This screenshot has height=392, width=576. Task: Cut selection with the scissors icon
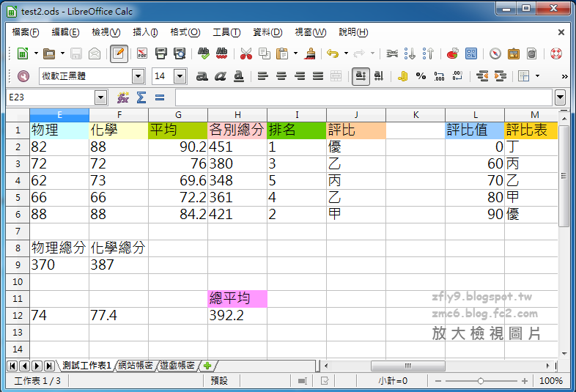point(246,53)
